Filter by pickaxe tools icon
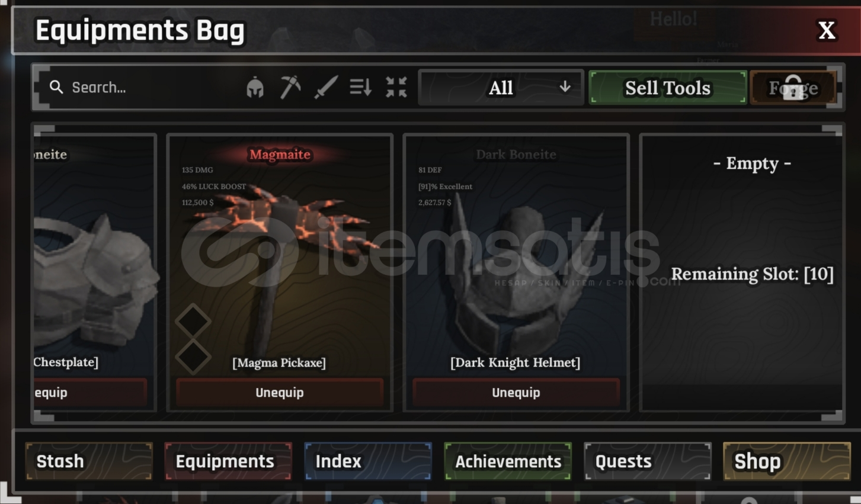The height and width of the screenshot is (504, 861). pyautogui.click(x=290, y=87)
